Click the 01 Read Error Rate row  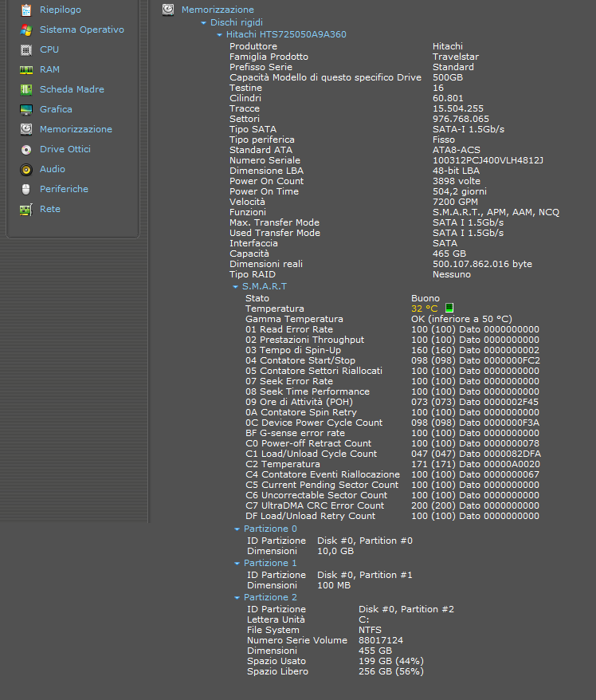392,329
